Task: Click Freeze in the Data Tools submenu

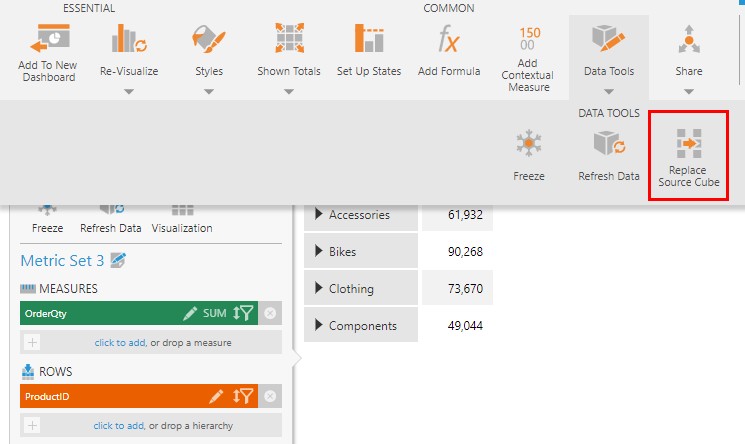Action: click(x=529, y=155)
